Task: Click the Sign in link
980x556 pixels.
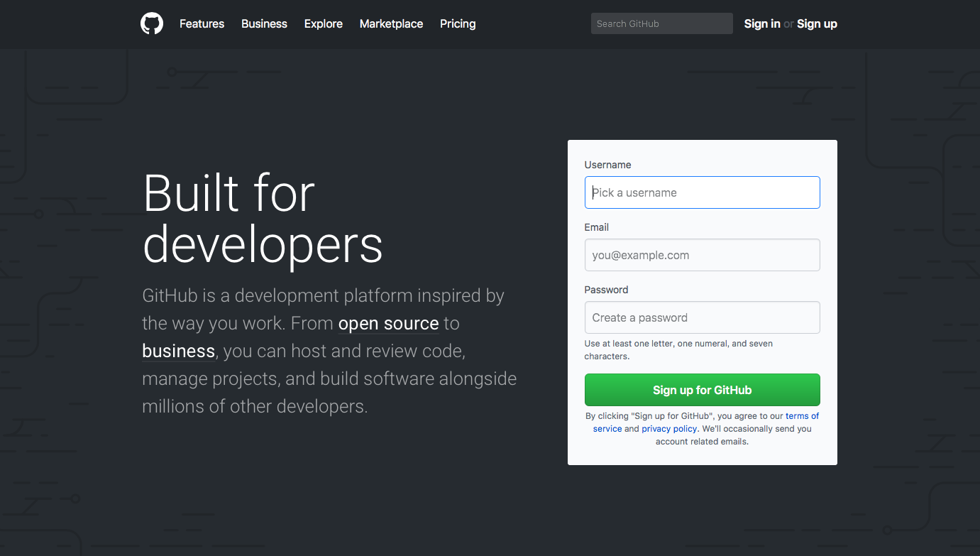Action: pos(762,23)
